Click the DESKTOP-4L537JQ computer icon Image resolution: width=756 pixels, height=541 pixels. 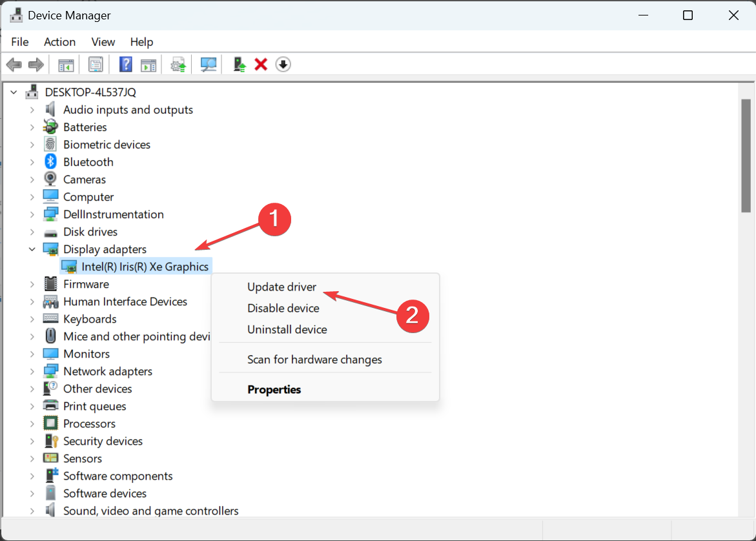click(32, 92)
